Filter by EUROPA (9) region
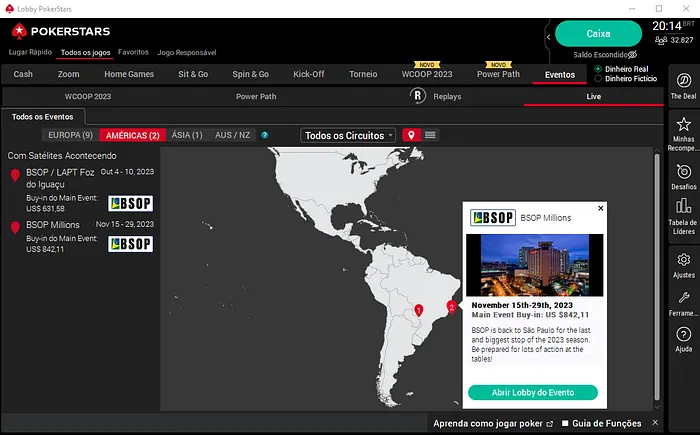700x435 pixels. (71, 135)
